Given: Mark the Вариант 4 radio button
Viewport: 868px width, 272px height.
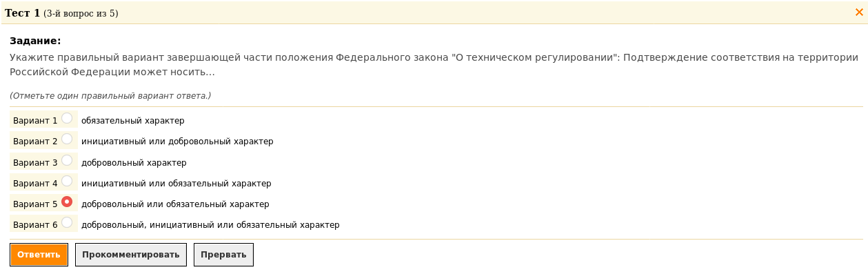Looking at the screenshot, I should click(x=67, y=181).
